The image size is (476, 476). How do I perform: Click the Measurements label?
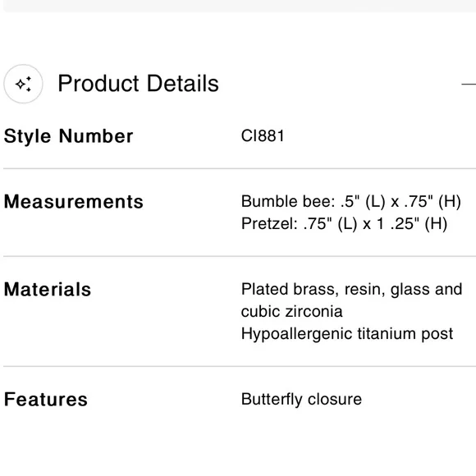[74, 202]
